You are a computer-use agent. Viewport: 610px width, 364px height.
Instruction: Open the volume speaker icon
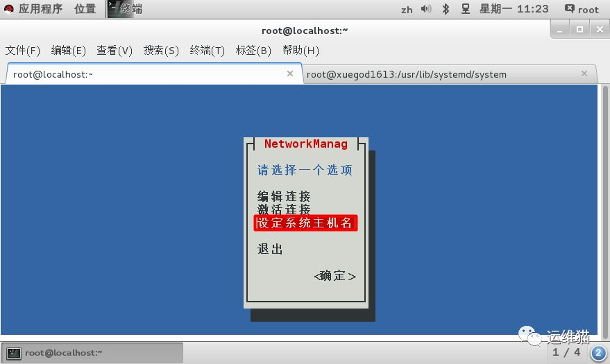[x=426, y=9]
